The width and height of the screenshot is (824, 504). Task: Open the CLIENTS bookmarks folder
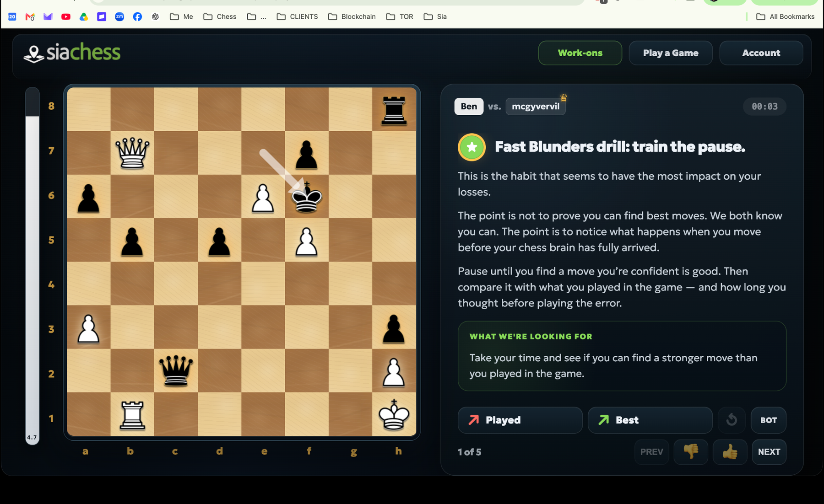tap(297, 16)
